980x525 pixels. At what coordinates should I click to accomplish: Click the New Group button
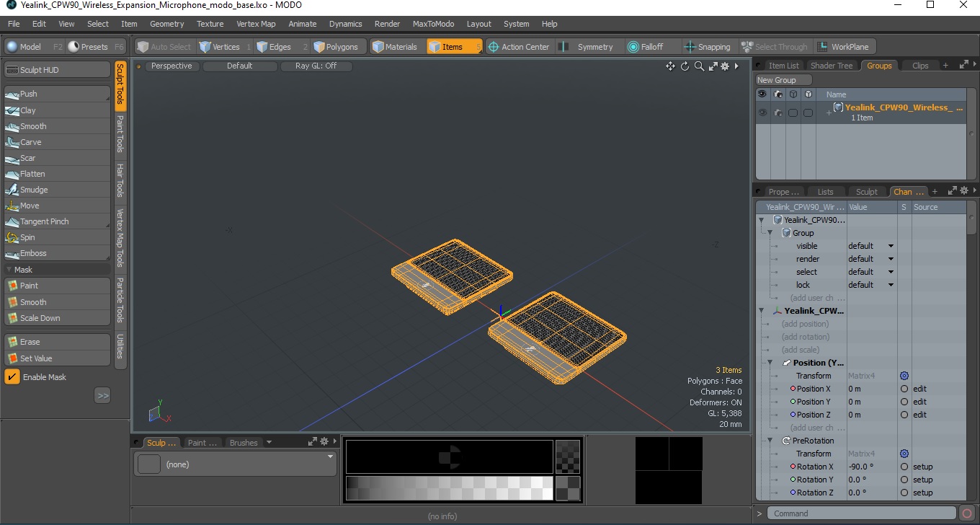pos(783,80)
